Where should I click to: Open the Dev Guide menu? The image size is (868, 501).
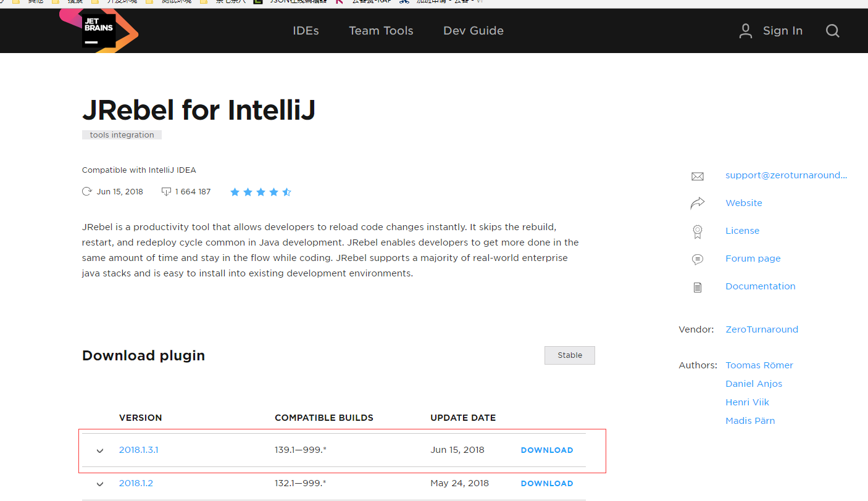pos(473,31)
